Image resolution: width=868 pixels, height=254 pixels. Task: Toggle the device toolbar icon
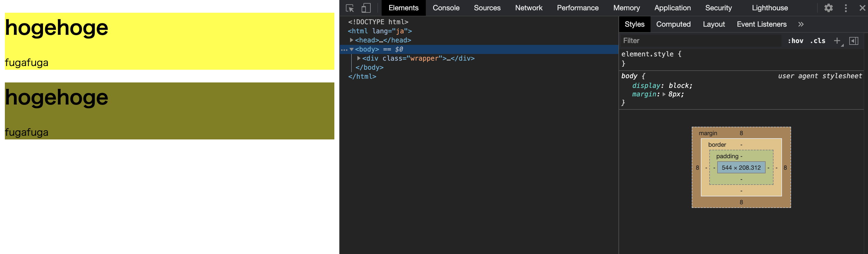366,8
